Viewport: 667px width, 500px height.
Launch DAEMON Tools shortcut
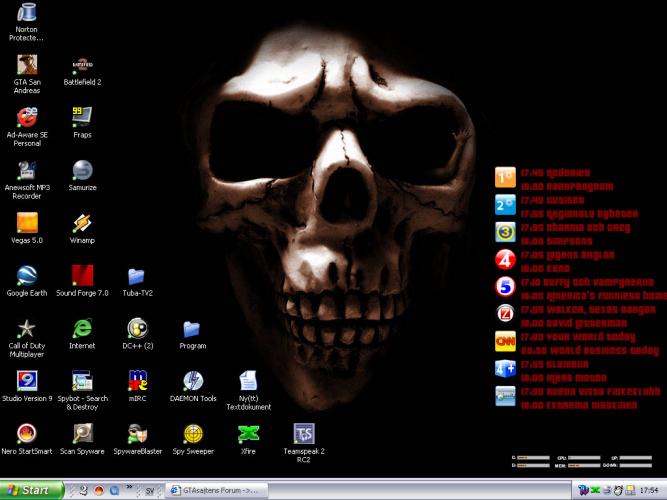pyautogui.click(x=193, y=382)
